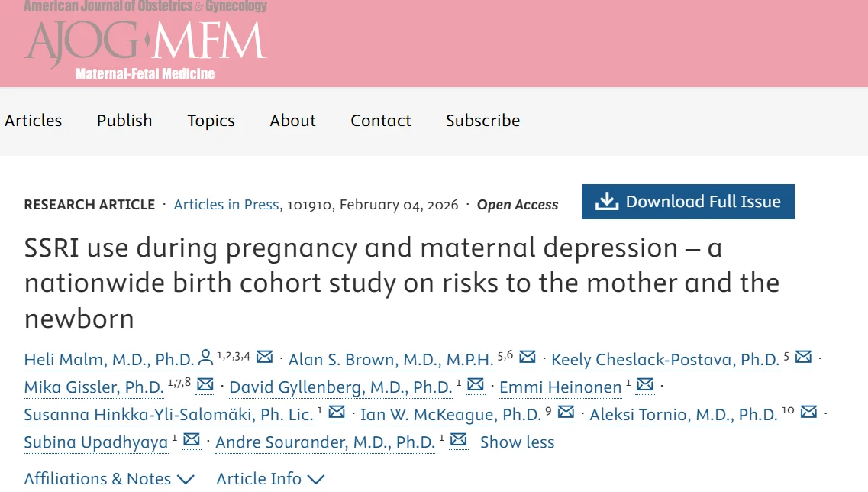The width and height of the screenshot is (868, 492).
Task: Open the Articles menu
Action: point(33,121)
